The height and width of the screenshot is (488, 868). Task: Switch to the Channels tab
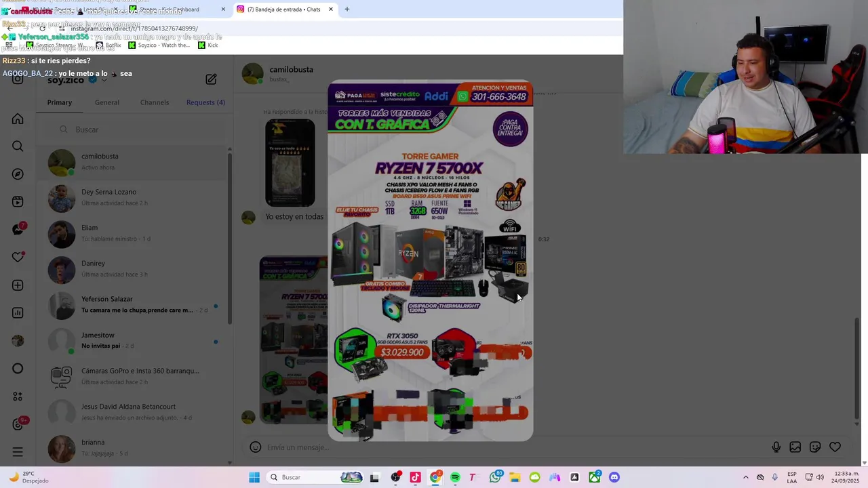pyautogui.click(x=155, y=102)
